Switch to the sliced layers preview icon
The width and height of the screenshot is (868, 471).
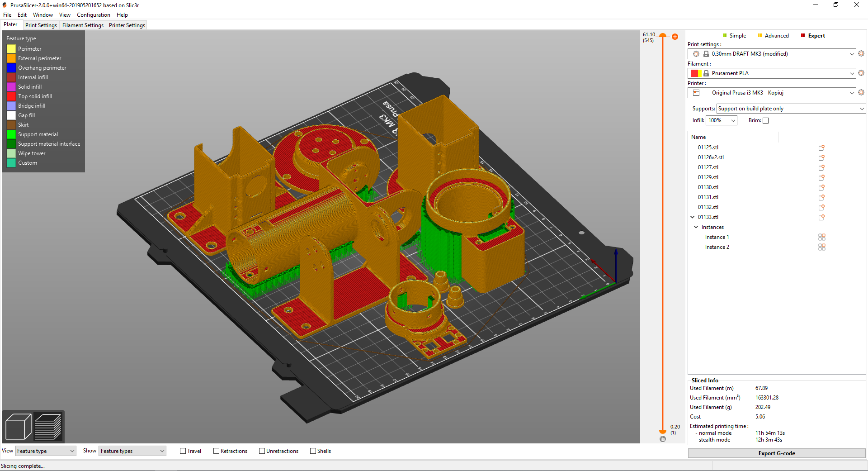coord(48,427)
